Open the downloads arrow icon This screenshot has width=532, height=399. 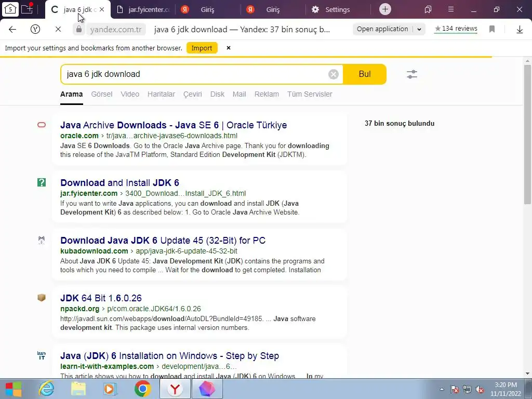(x=520, y=30)
